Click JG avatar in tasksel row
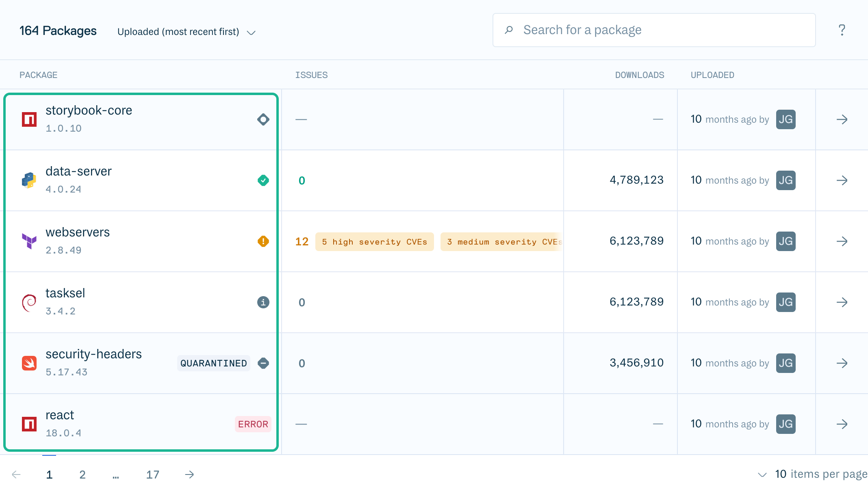868x481 pixels. pos(786,302)
